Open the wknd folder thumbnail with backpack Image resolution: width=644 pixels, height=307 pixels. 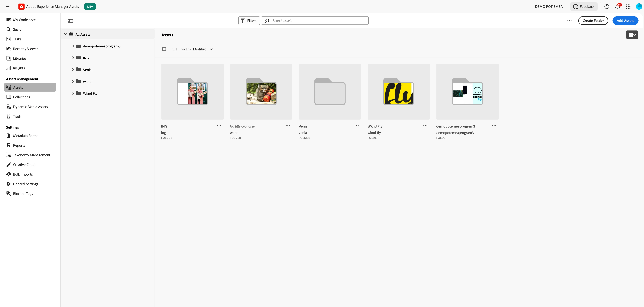tap(261, 92)
